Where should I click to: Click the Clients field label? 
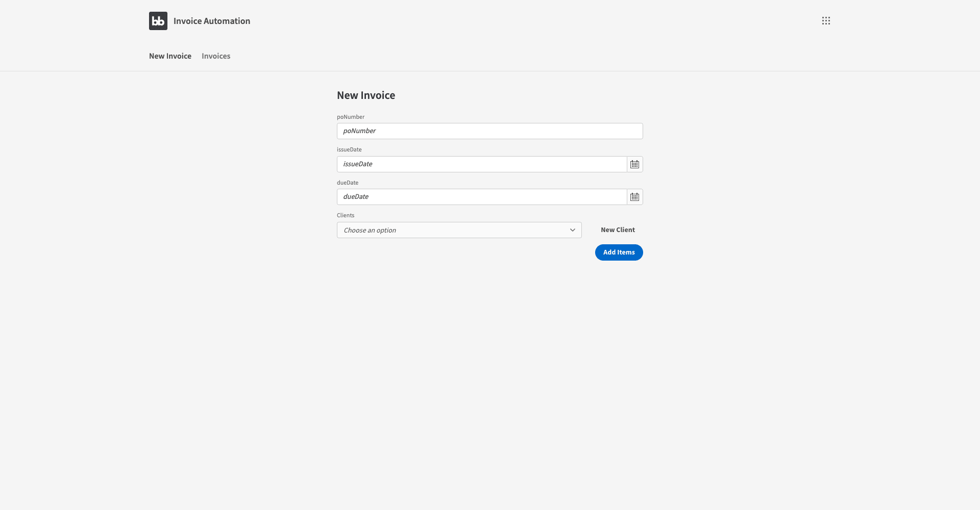click(346, 215)
